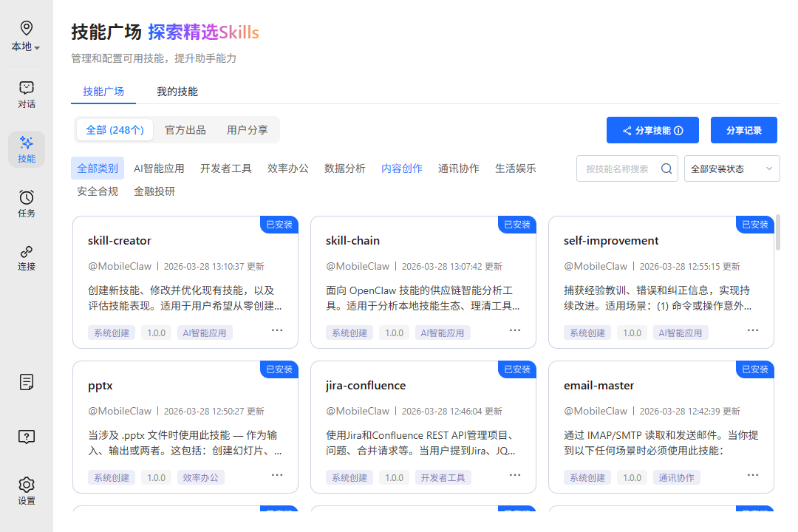The image size is (798, 532).
Task: Filter by AI智能应用 category
Action: 159,168
